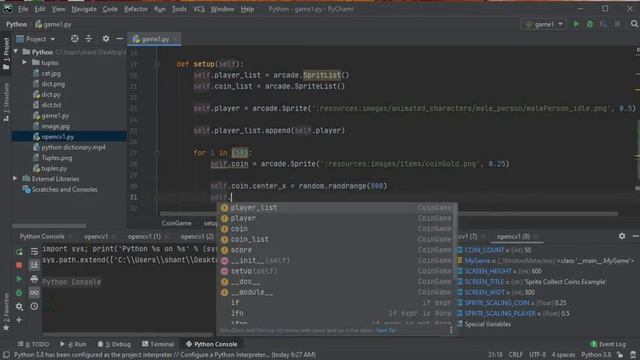
Task: Show console history clock icon
Action: [x=34, y=306]
